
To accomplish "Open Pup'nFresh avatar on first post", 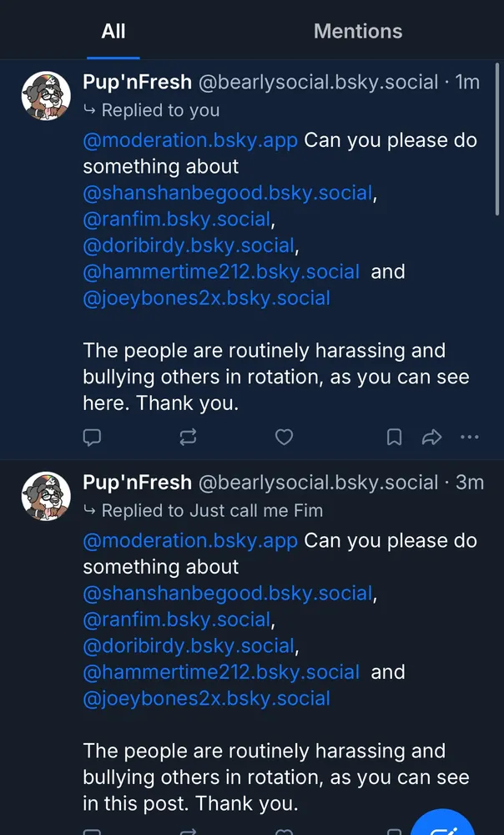I will coord(45,96).
